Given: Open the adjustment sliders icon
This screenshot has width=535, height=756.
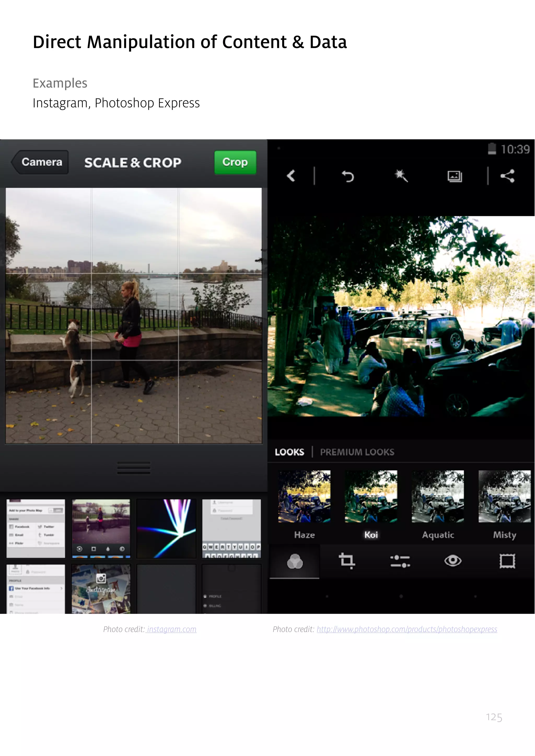Looking at the screenshot, I should click(x=400, y=561).
